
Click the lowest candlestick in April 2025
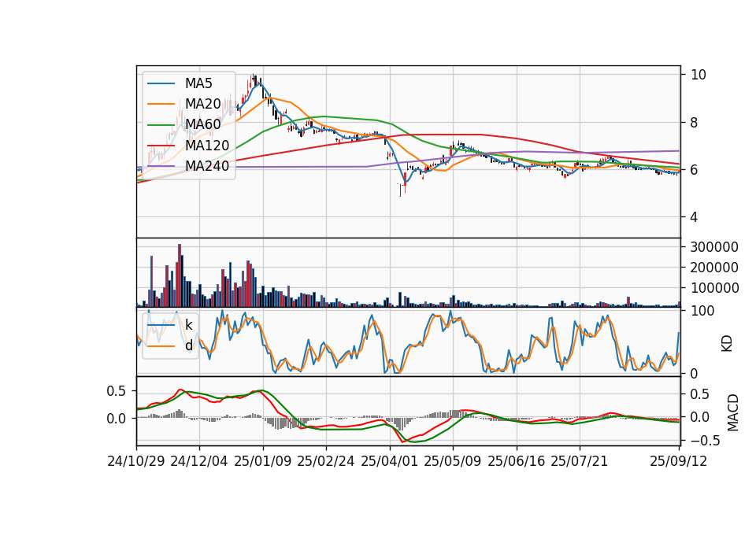400,189
